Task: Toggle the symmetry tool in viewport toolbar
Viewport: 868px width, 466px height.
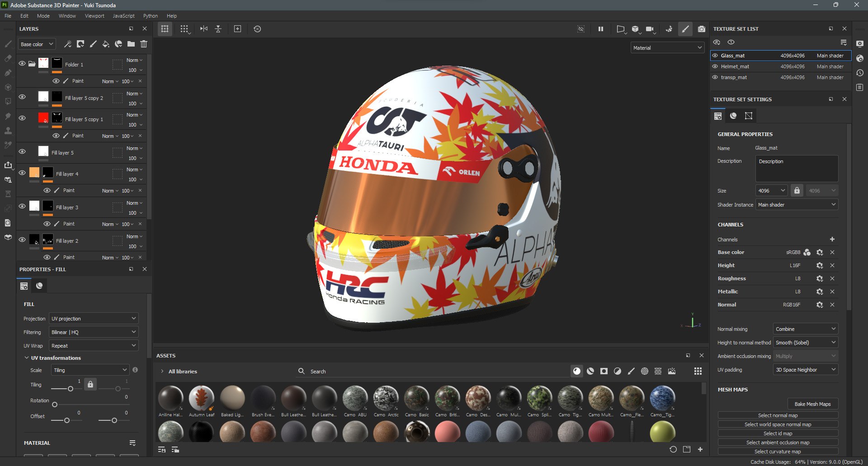Action: click(204, 29)
